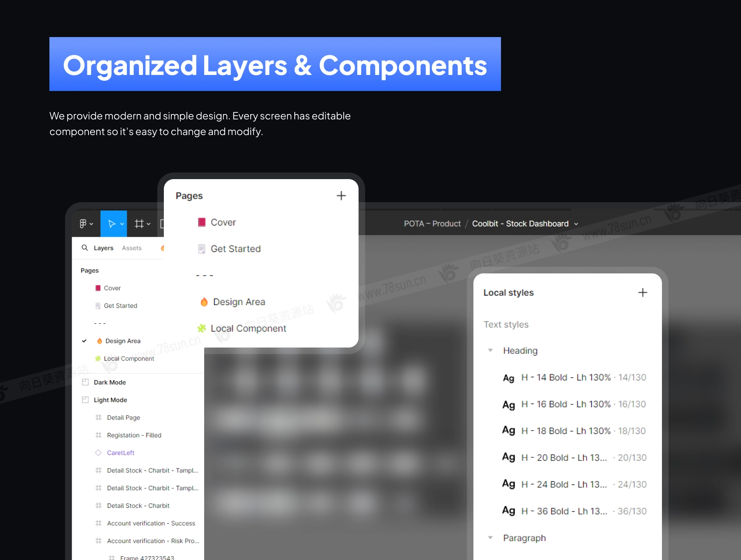Select Design Area page in sidebar
This screenshot has width=741, height=560.
123,341
